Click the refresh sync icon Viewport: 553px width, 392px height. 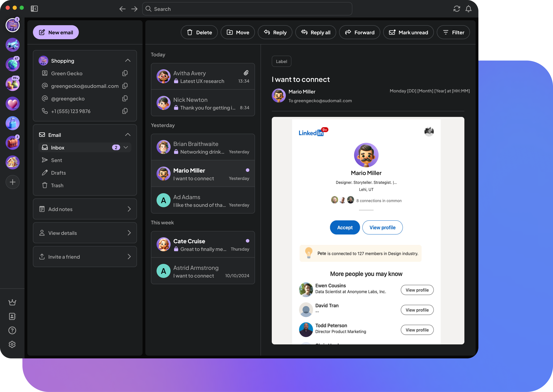[x=456, y=9]
